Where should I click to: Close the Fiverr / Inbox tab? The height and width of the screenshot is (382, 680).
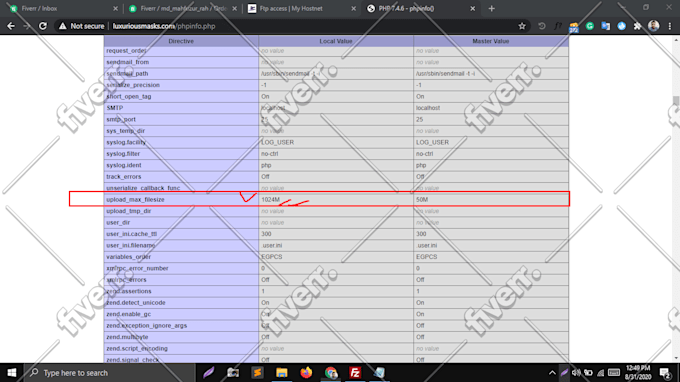click(115, 8)
